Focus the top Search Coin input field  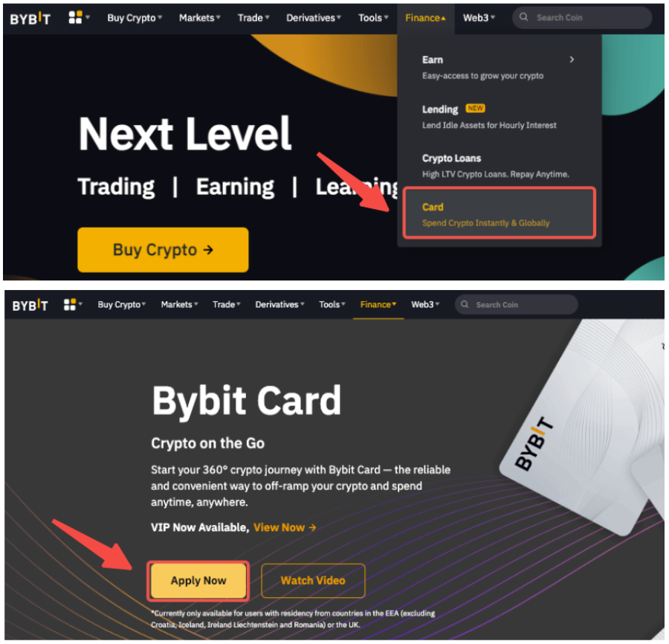(582, 18)
